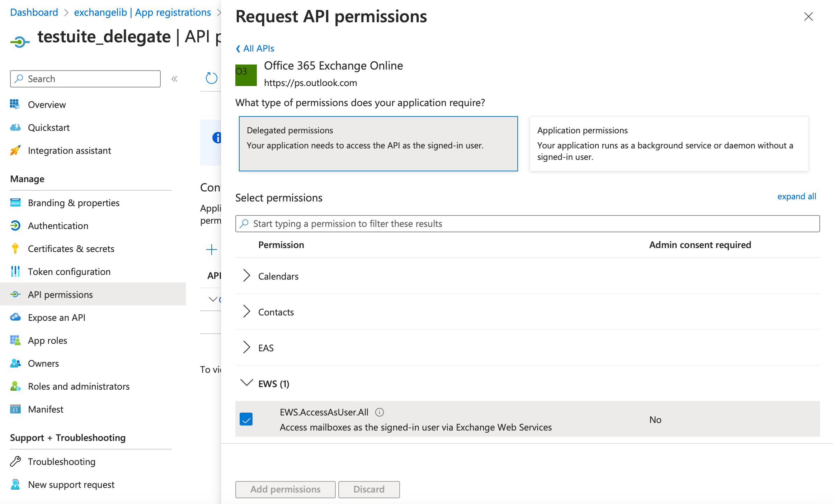Select the Integration assistant rocket icon
The height and width of the screenshot is (504, 833).
pyautogui.click(x=15, y=151)
